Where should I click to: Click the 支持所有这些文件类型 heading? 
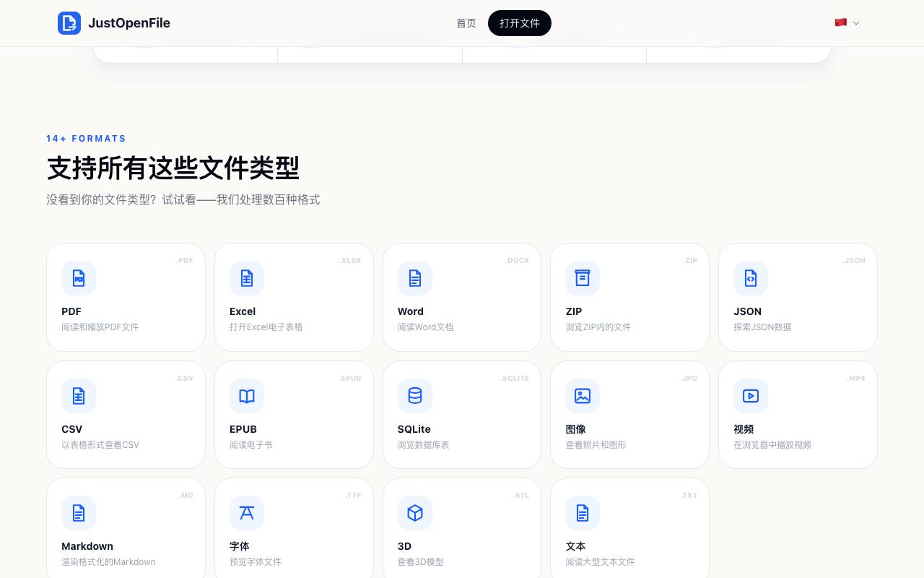(173, 168)
